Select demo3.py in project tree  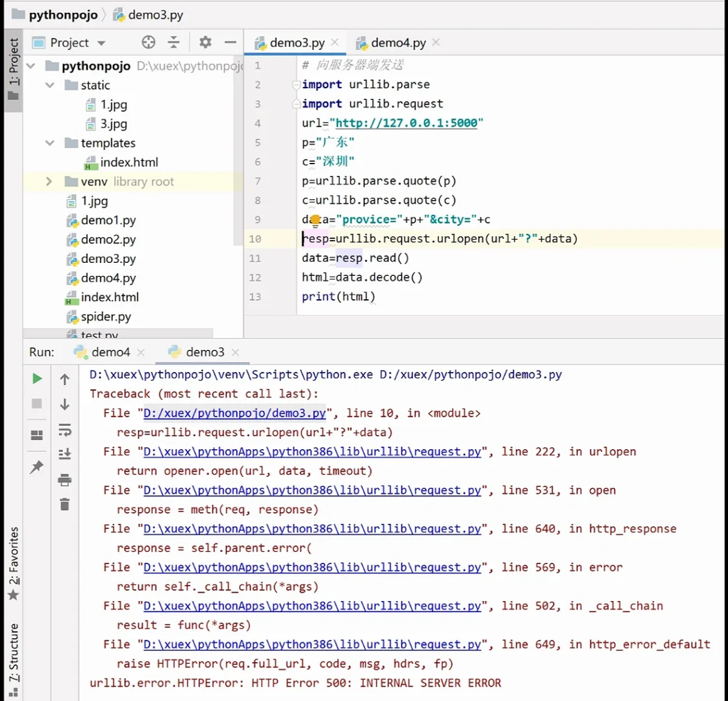click(x=108, y=258)
